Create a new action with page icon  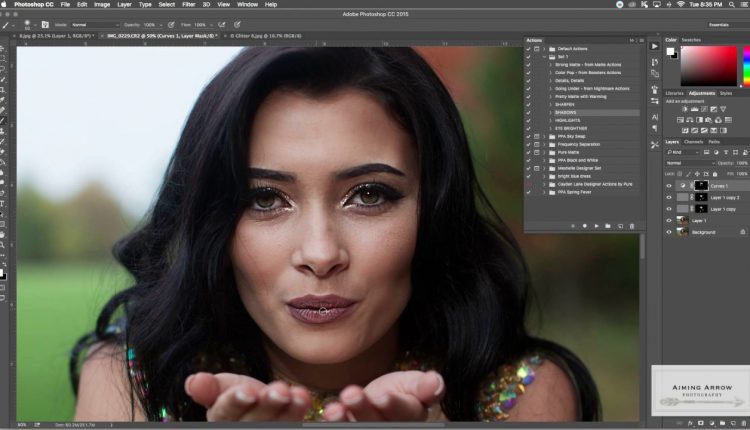620,226
